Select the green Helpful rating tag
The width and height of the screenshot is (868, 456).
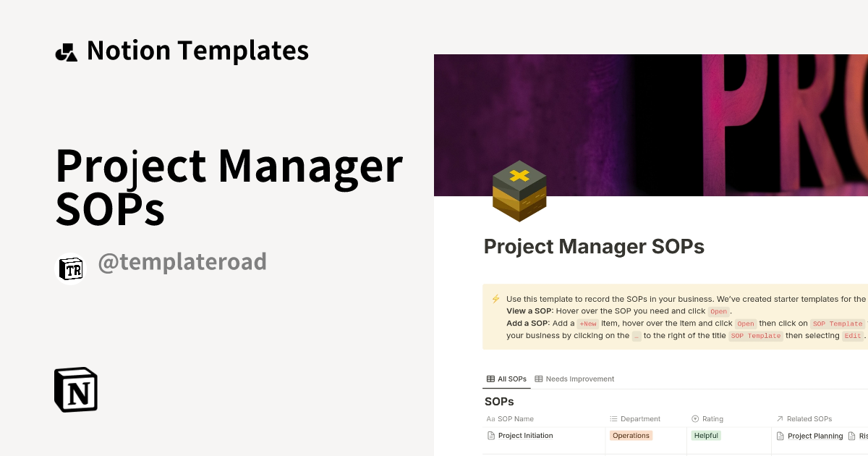coord(705,435)
